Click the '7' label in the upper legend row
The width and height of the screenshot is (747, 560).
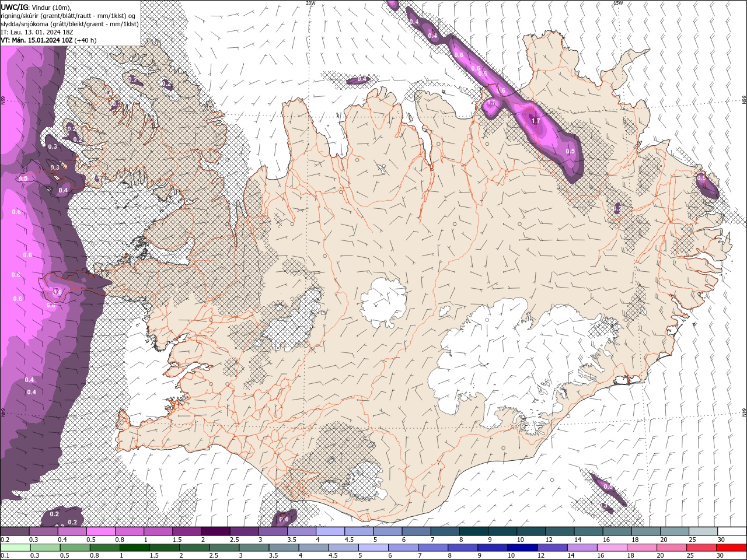432,540
